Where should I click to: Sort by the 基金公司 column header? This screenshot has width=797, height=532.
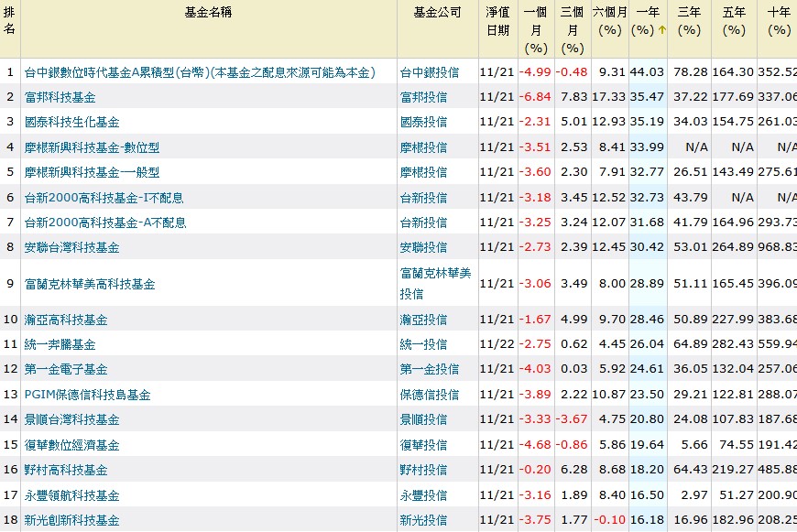pyautogui.click(x=437, y=12)
